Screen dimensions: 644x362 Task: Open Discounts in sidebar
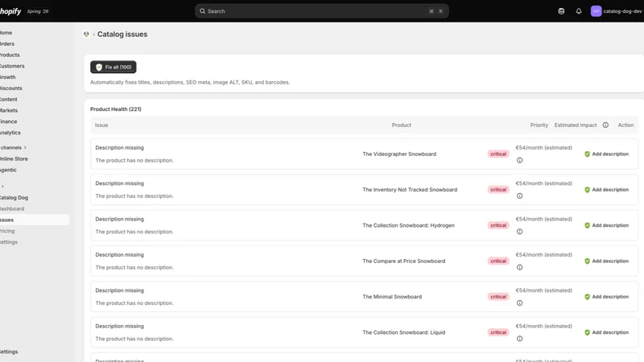(x=11, y=88)
